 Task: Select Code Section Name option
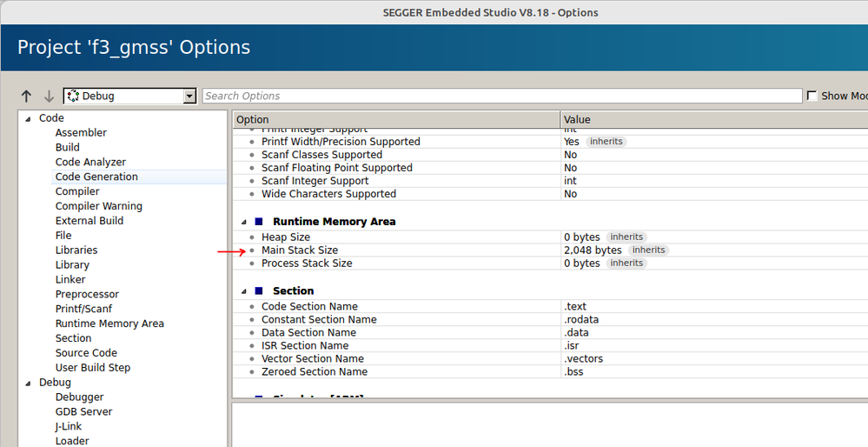tap(309, 306)
